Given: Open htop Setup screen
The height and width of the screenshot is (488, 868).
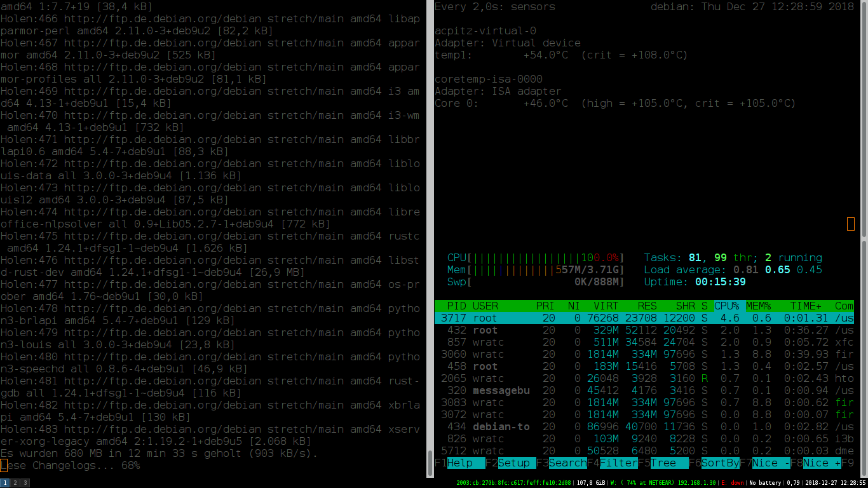Looking at the screenshot, I should click(x=515, y=463).
